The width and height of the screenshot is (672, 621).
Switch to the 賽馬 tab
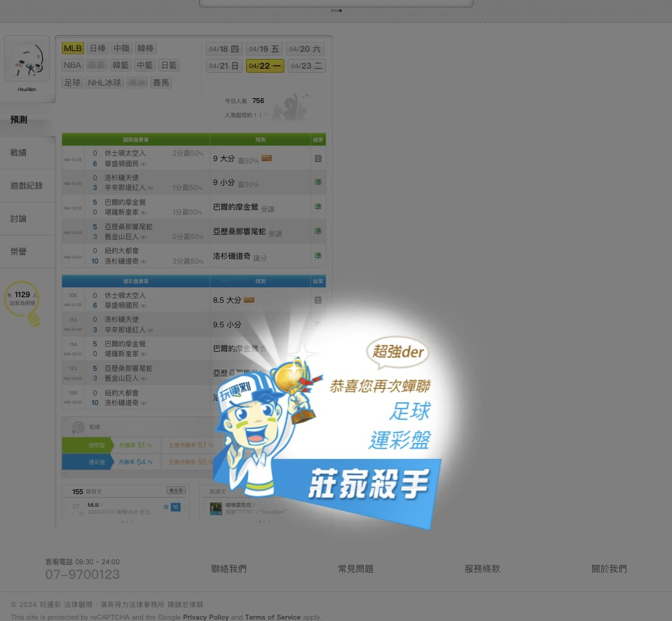pos(161,83)
